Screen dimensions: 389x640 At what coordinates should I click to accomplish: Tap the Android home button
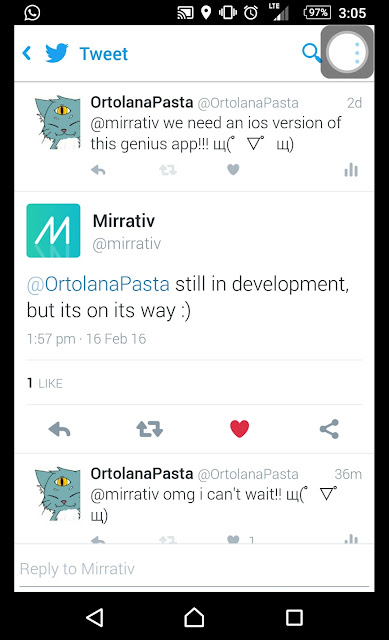point(194,617)
